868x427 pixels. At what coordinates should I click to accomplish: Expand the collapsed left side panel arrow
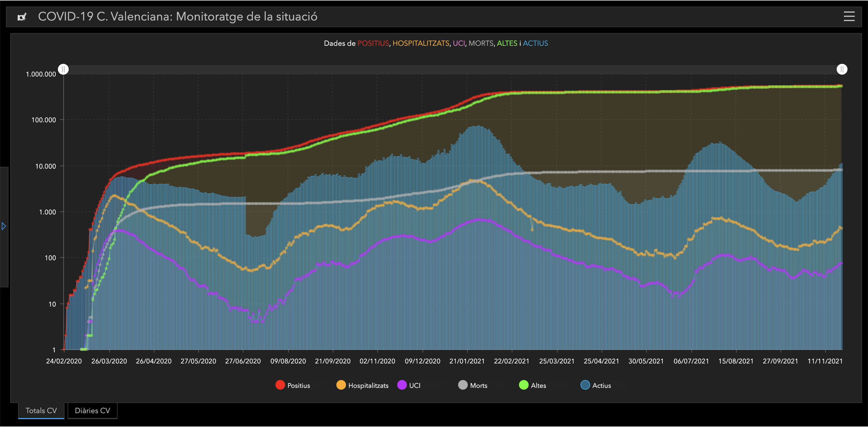pyautogui.click(x=4, y=226)
